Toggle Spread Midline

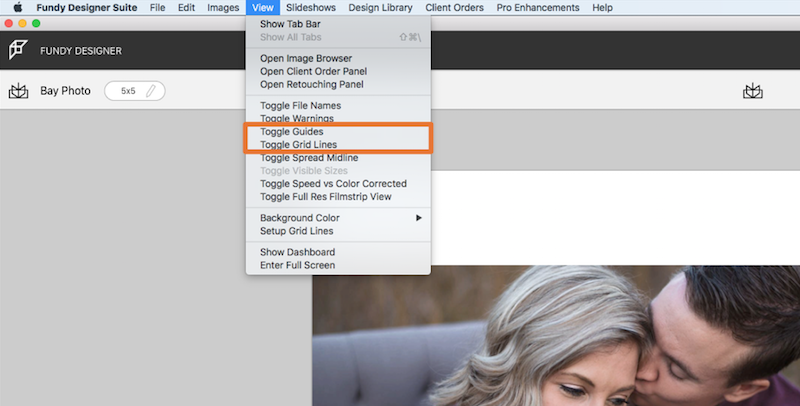point(338,158)
